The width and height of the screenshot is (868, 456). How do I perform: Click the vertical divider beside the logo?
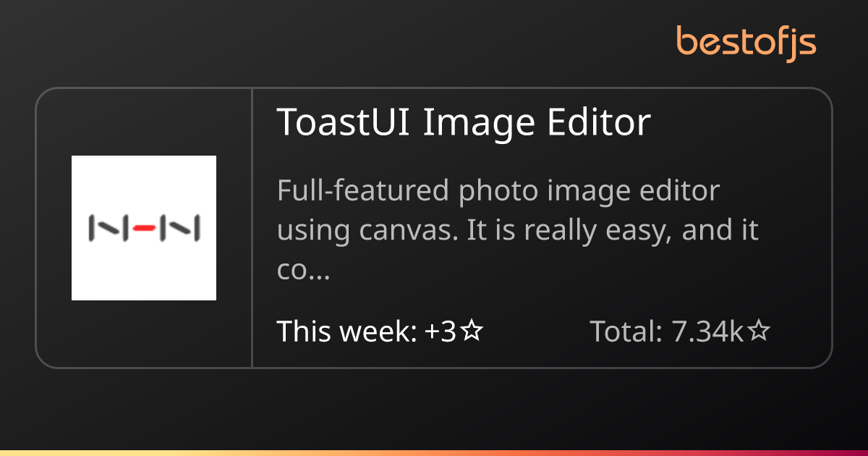coord(252,228)
